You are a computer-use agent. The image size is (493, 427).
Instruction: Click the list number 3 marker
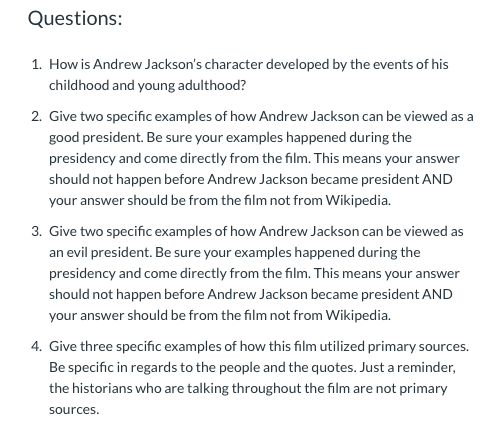37,231
